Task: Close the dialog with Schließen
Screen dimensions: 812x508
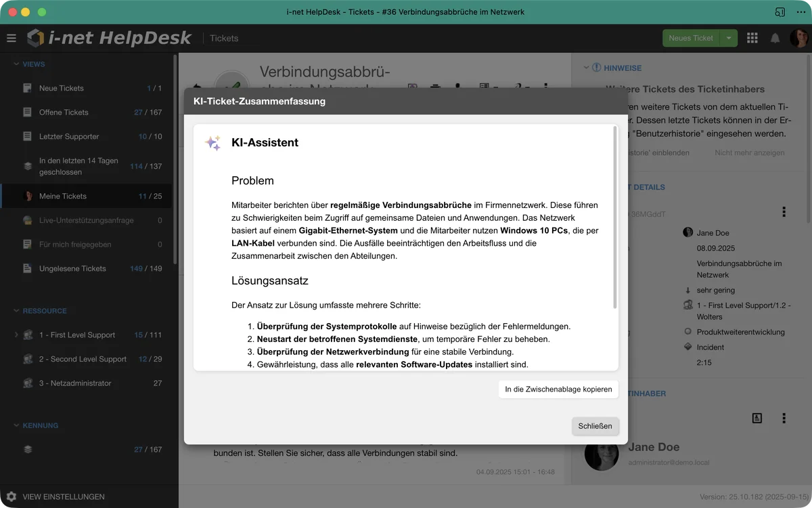Action: [595, 426]
